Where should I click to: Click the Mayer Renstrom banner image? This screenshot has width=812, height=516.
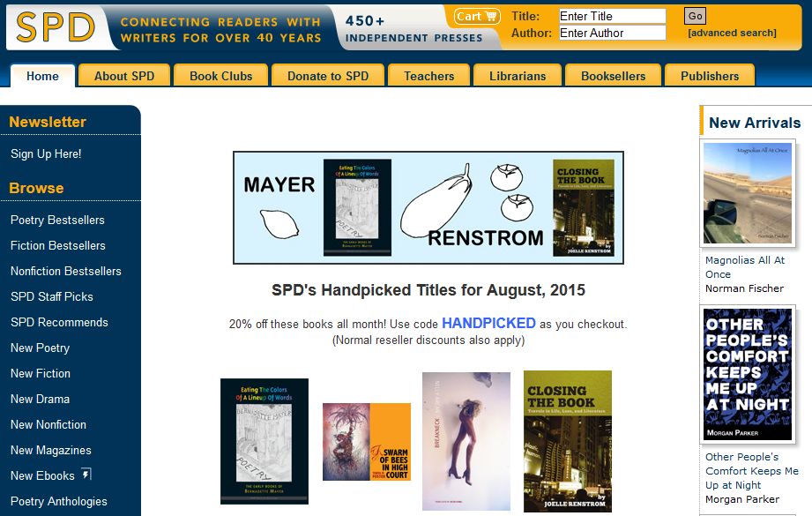428,208
